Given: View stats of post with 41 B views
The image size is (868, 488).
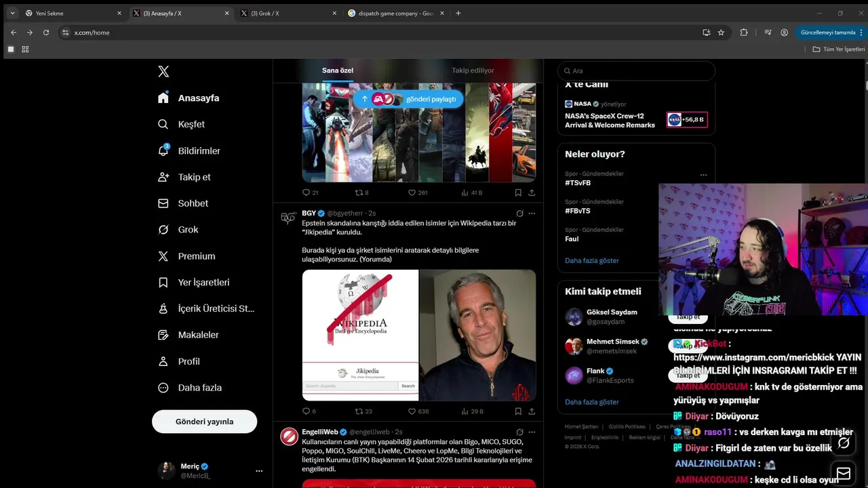Looking at the screenshot, I should click(471, 192).
